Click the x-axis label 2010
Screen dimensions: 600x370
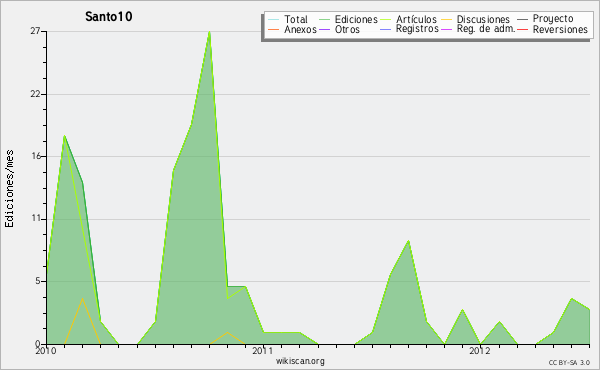46,351
